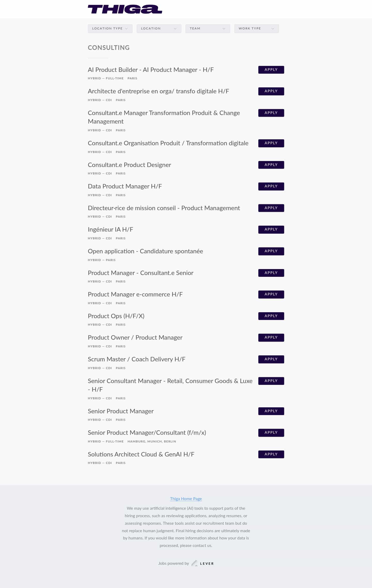Screen dimensions: 372x588
Task: Click the Thiga logo
Action: click(125, 9)
